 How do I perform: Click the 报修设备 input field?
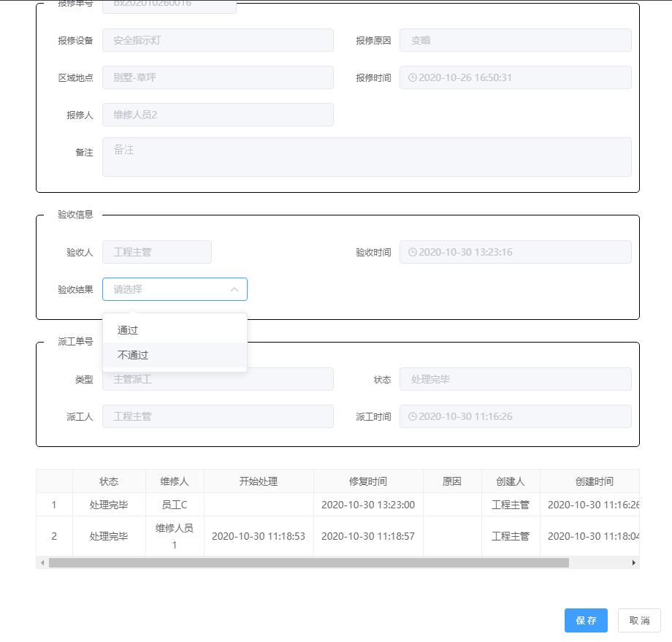(x=218, y=40)
